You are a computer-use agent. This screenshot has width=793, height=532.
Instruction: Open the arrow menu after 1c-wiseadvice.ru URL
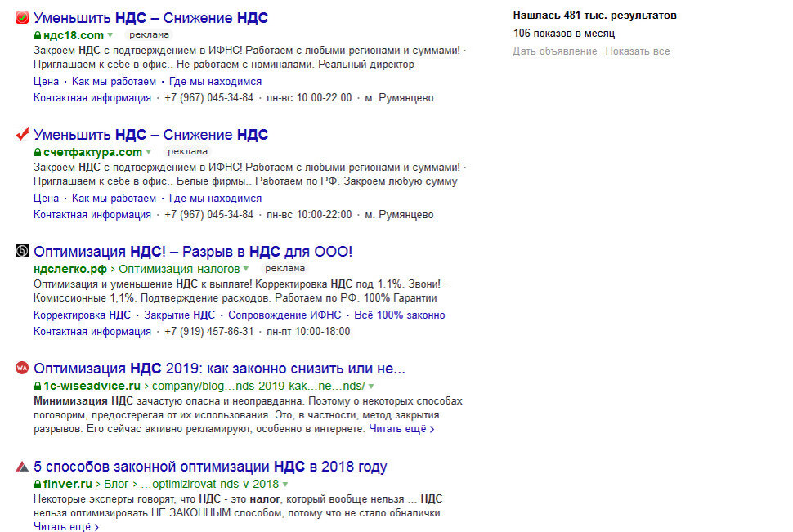tap(371, 387)
